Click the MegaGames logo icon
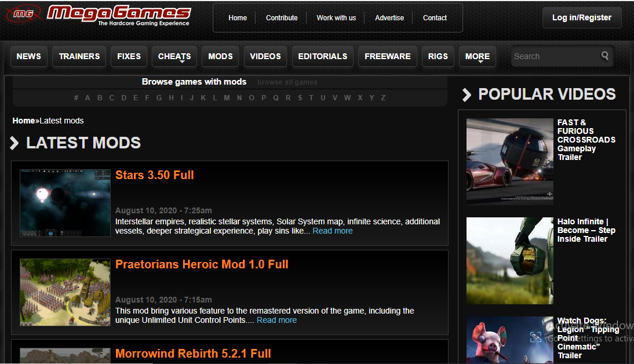 pos(23,13)
